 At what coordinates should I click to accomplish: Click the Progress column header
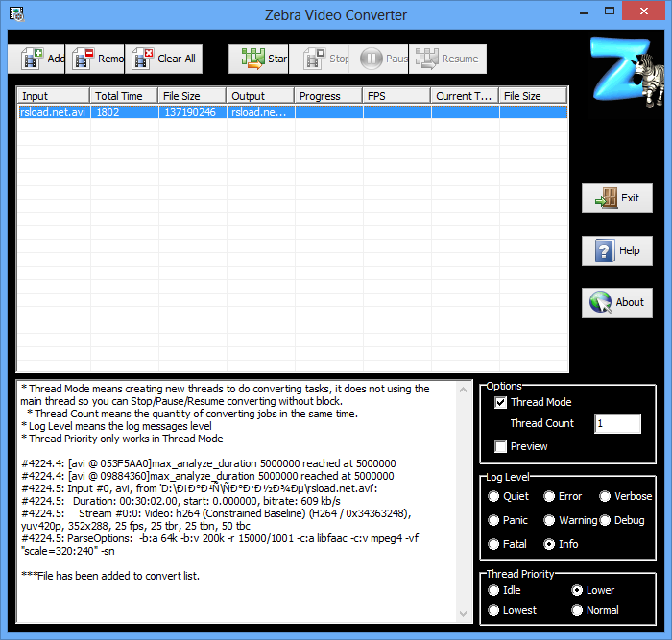point(328,96)
